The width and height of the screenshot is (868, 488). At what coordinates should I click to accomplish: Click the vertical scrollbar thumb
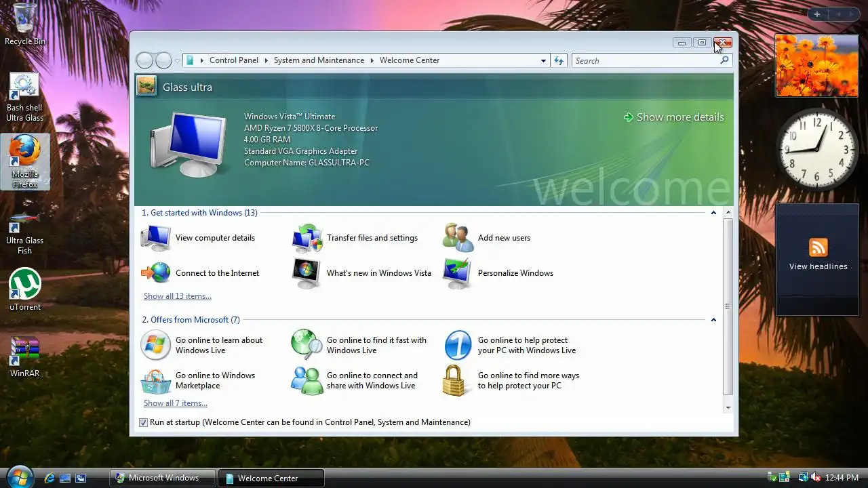pyautogui.click(x=728, y=307)
